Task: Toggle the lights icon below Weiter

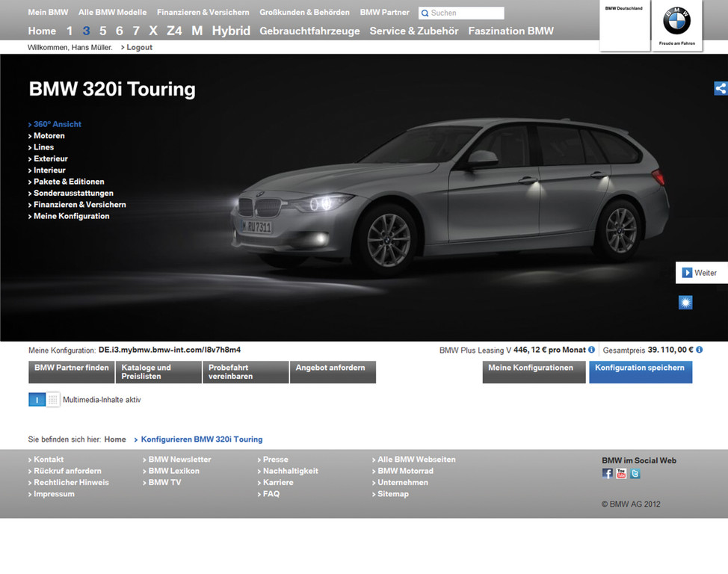Action: (x=685, y=303)
